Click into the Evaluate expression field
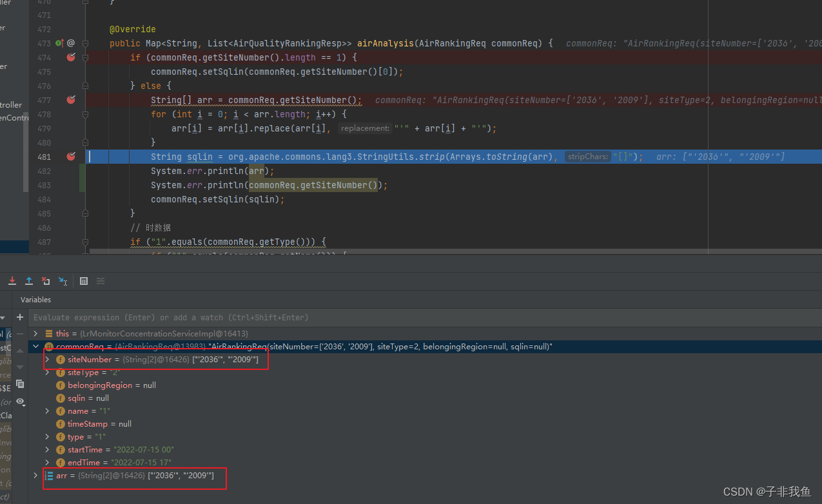Screen dimensions: 822x504 tap(426, 317)
